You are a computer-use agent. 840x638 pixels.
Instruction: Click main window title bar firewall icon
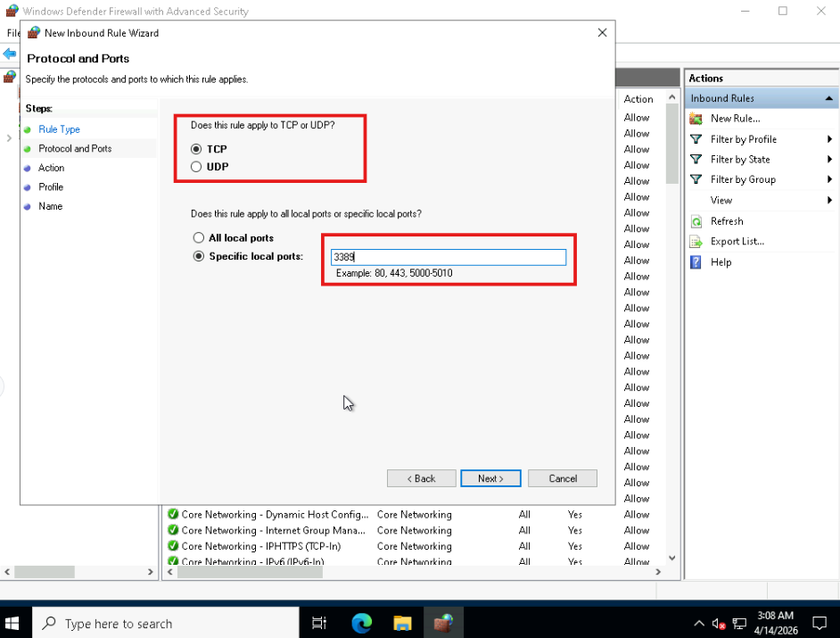coord(12,11)
